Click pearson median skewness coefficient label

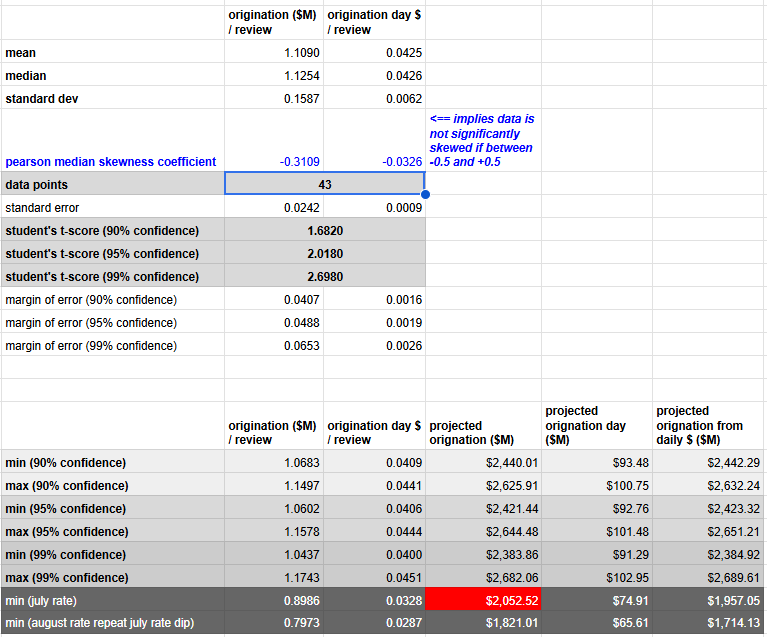(x=111, y=161)
